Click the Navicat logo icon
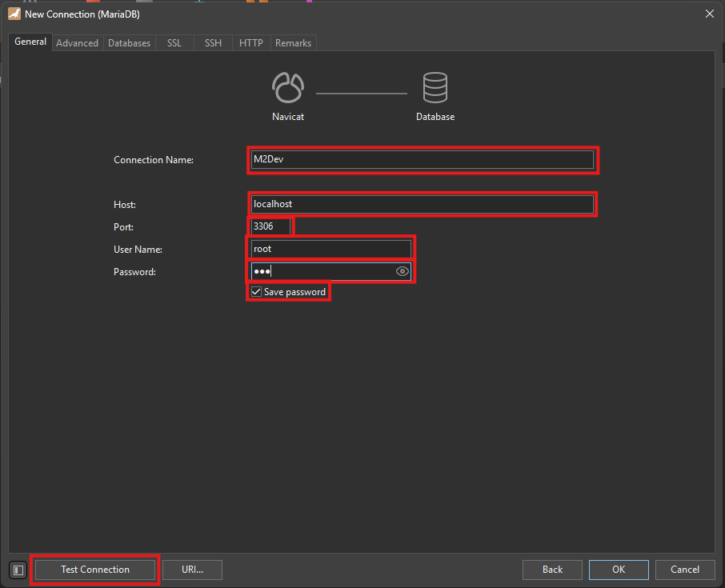 click(x=288, y=87)
